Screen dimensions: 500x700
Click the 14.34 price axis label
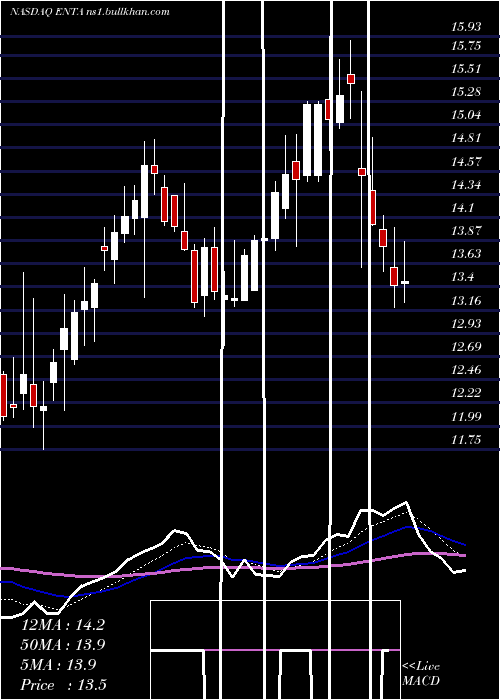click(467, 185)
